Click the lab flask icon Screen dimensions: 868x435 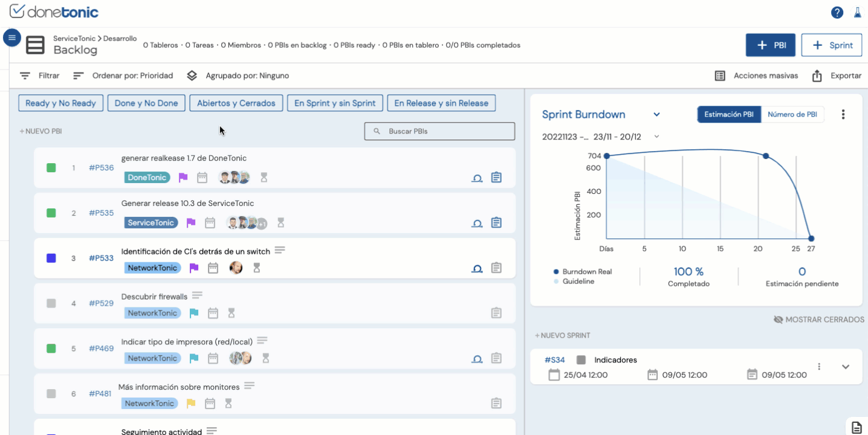point(857,13)
